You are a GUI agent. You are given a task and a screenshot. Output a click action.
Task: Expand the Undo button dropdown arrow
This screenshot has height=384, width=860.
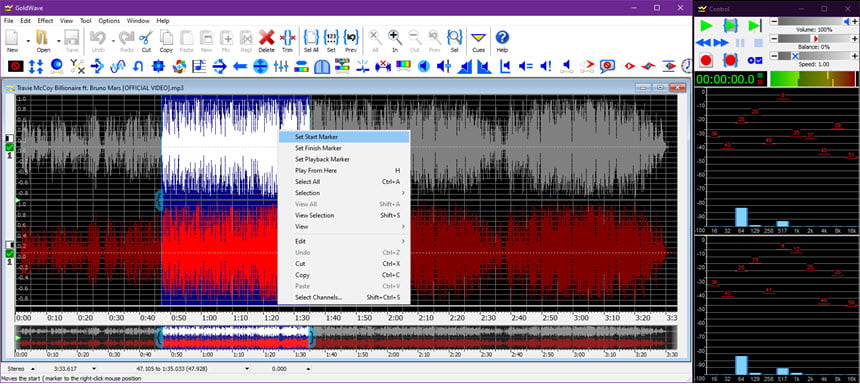113,41
